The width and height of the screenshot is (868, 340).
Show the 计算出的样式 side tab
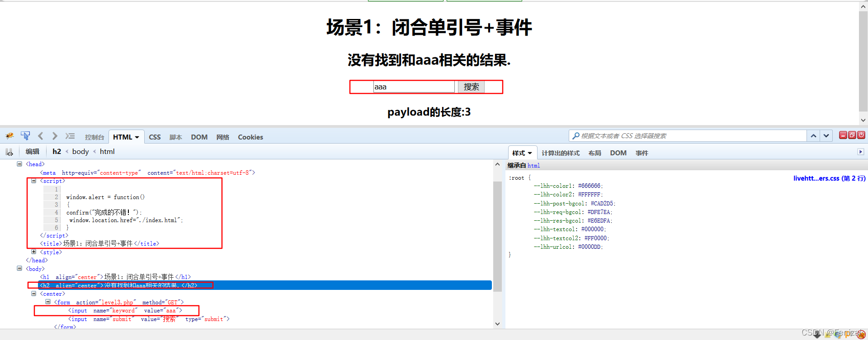pos(561,153)
